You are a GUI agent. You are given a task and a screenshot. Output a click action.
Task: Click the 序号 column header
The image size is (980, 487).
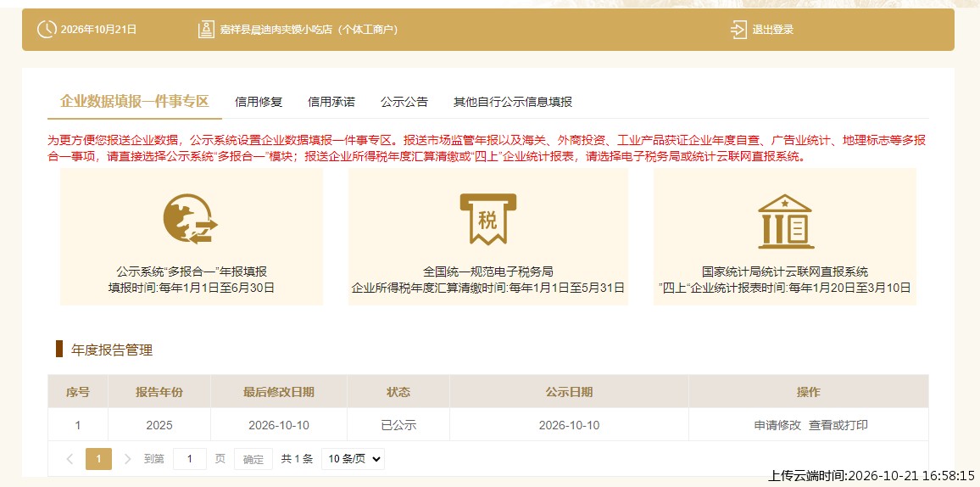point(78,392)
